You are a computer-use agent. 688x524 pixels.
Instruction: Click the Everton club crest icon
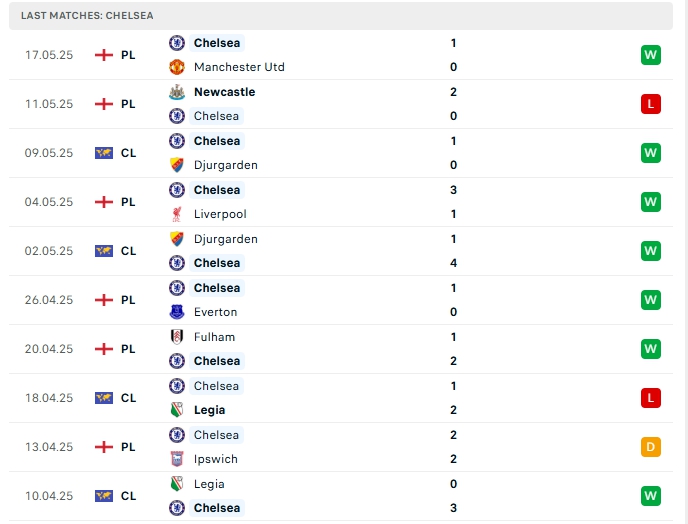point(177,312)
